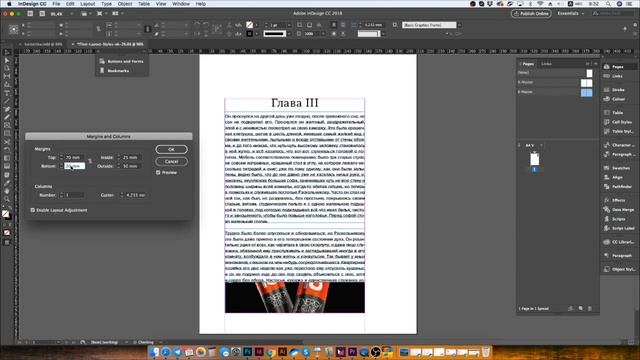Open the Window menu
640x360 pixels.
point(181,4)
